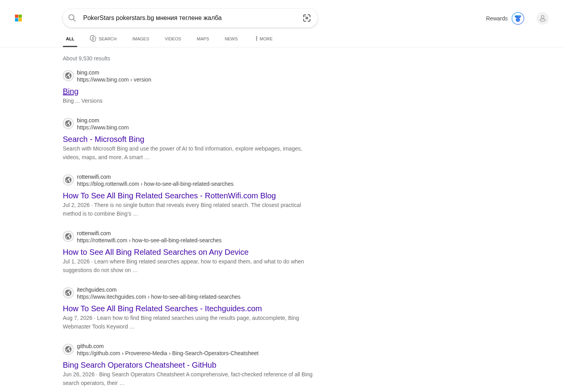Click globe icon beside blog.rottenwifi.com result

tap(68, 180)
